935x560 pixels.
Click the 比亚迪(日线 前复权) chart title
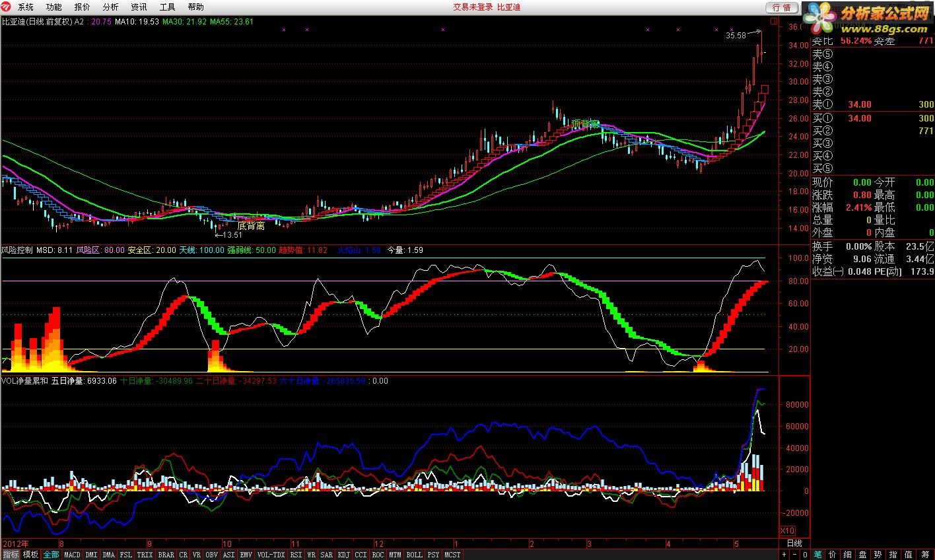tap(37, 21)
